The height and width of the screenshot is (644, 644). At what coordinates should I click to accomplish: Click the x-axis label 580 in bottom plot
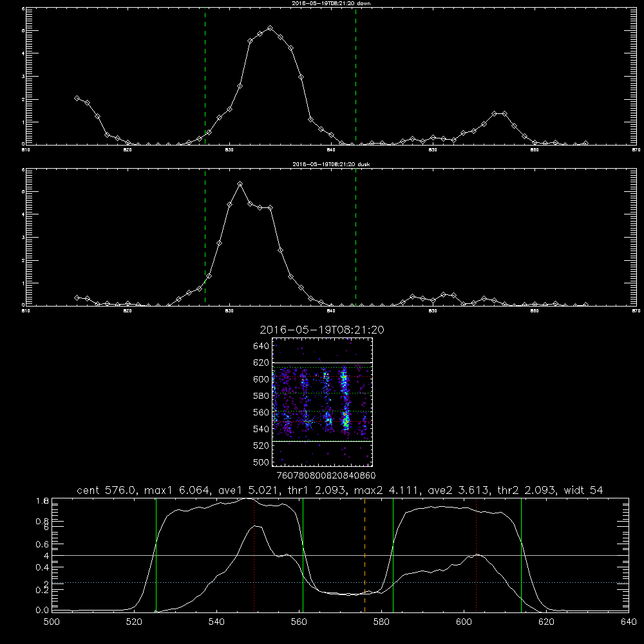pos(381,622)
